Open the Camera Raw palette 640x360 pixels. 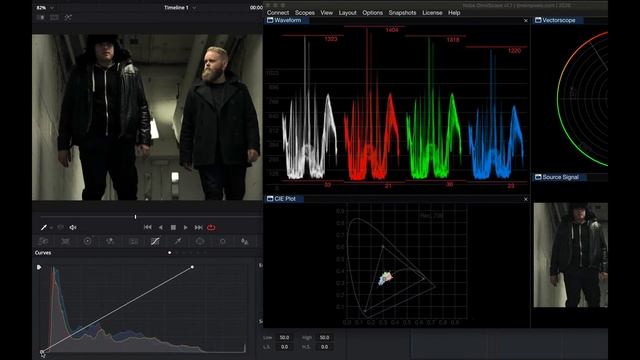pyautogui.click(x=43, y=241)
